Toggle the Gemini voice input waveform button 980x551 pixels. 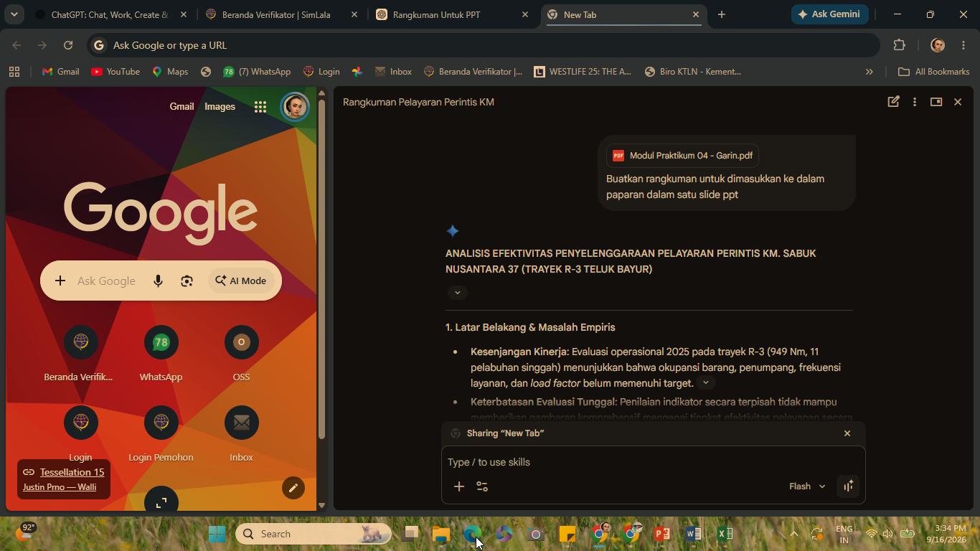click(848, 486)
